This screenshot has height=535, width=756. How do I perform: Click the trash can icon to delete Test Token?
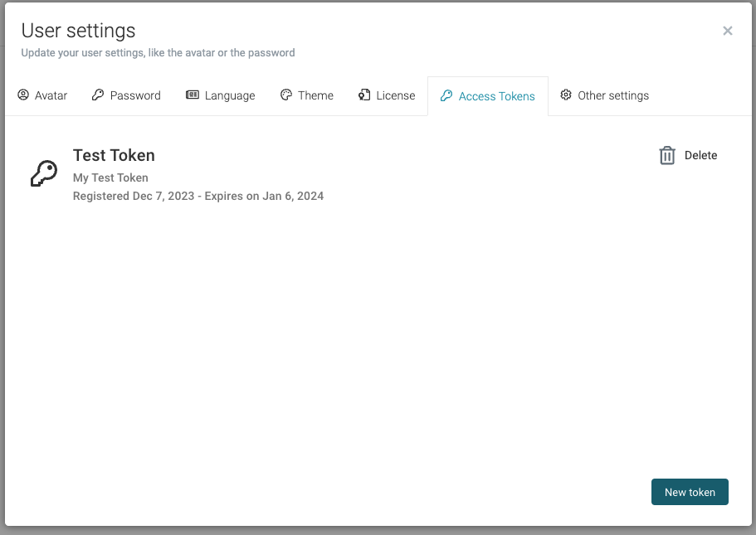pos(667,155)
